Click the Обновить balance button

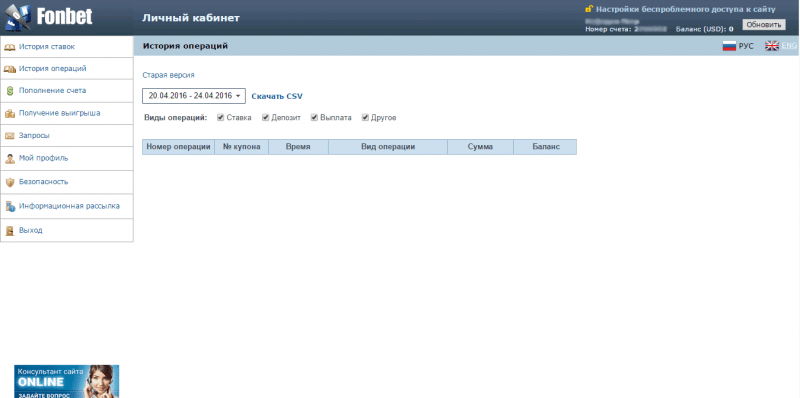[x=764, y=24]
